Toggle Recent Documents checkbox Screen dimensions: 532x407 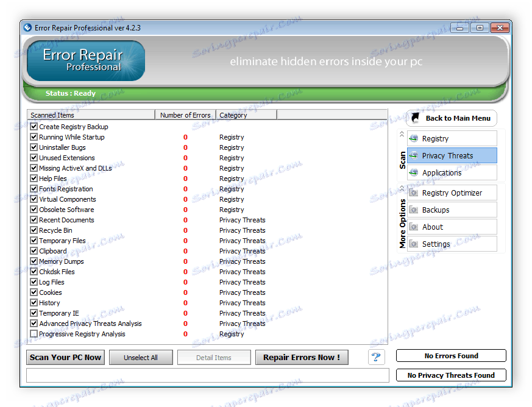(34, 220)
